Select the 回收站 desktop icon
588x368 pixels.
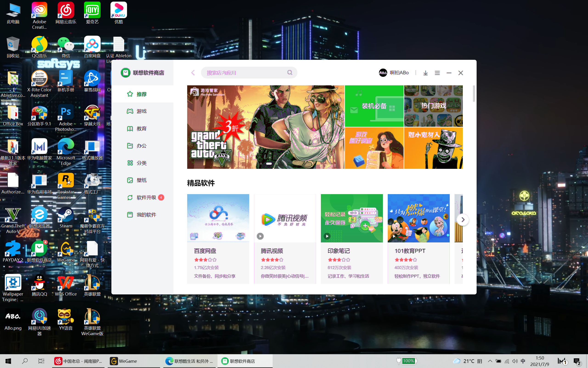13,47
